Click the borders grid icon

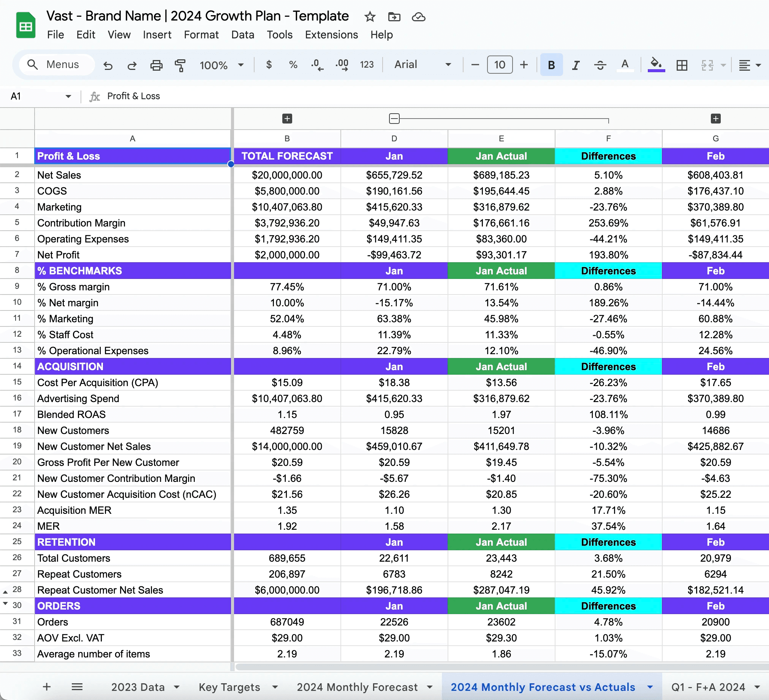(682, 65)
